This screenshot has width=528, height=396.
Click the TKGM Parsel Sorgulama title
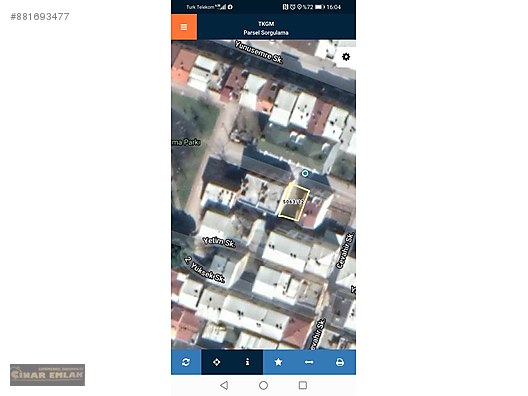coord(266,28)
